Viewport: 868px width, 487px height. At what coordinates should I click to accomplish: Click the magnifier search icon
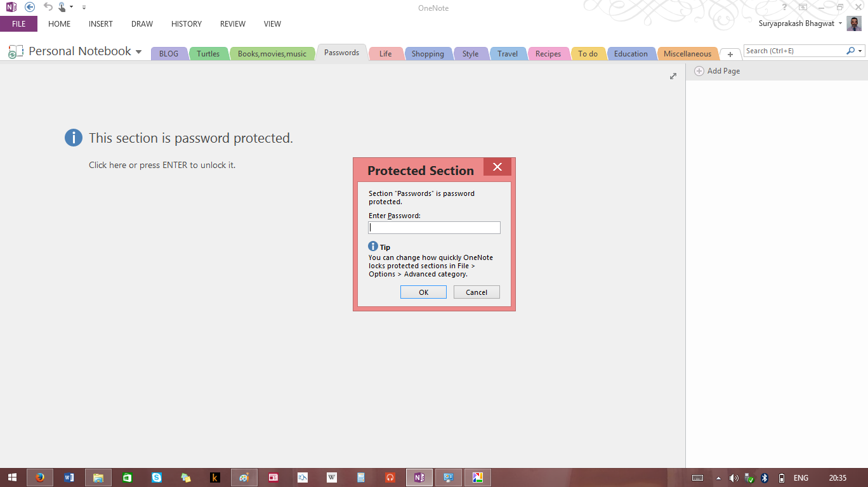coord(850,51)
